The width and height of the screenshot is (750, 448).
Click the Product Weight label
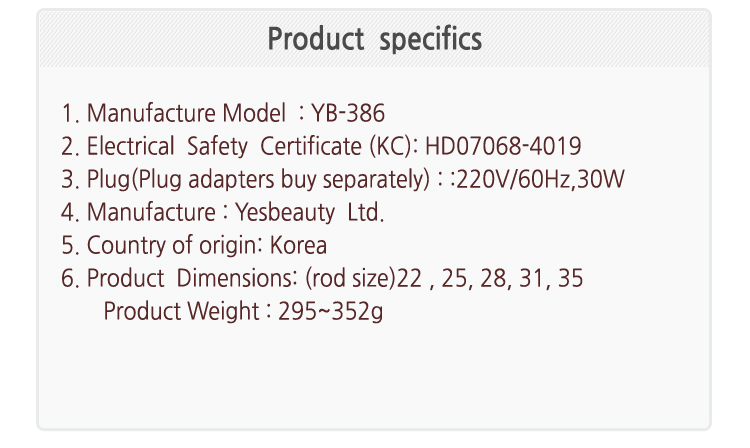pos(182,311)
